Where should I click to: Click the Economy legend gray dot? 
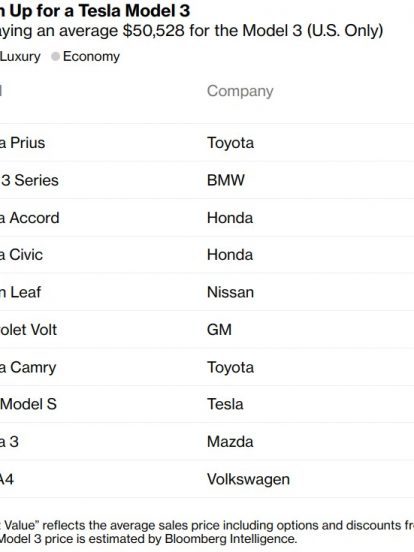click(x=55, y=56)
